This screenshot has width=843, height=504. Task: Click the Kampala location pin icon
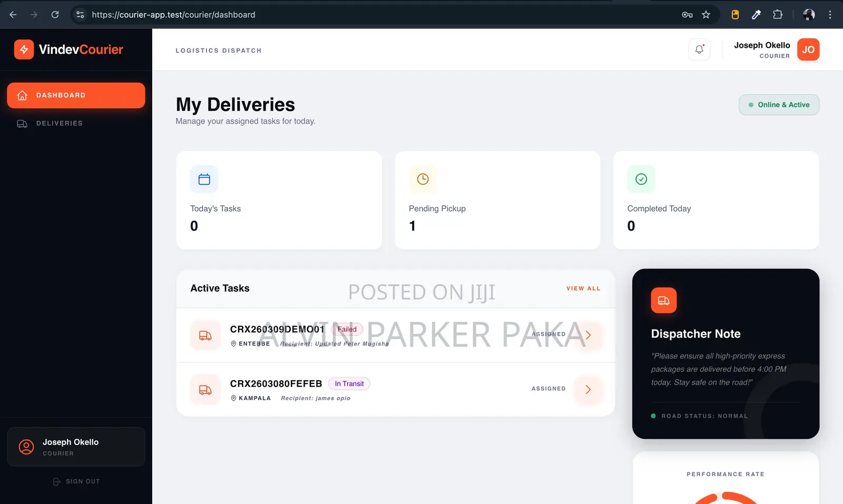tap(233, 398)
